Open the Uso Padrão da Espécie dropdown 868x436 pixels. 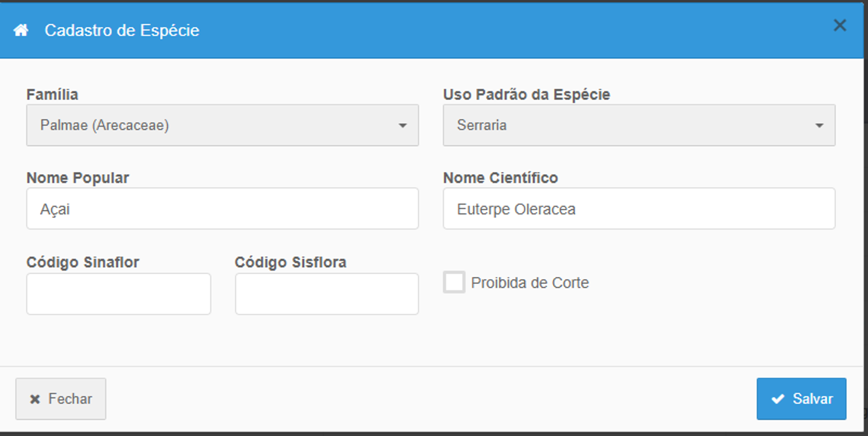638,125
